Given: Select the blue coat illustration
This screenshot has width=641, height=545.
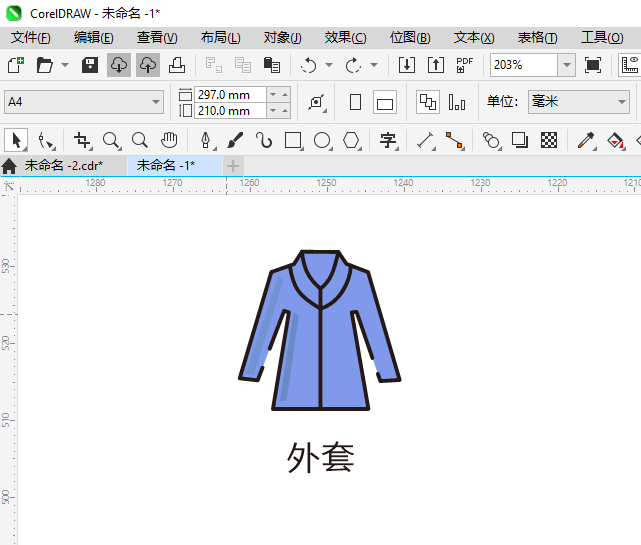Looking at the screenshot, I should click(320, 330).
